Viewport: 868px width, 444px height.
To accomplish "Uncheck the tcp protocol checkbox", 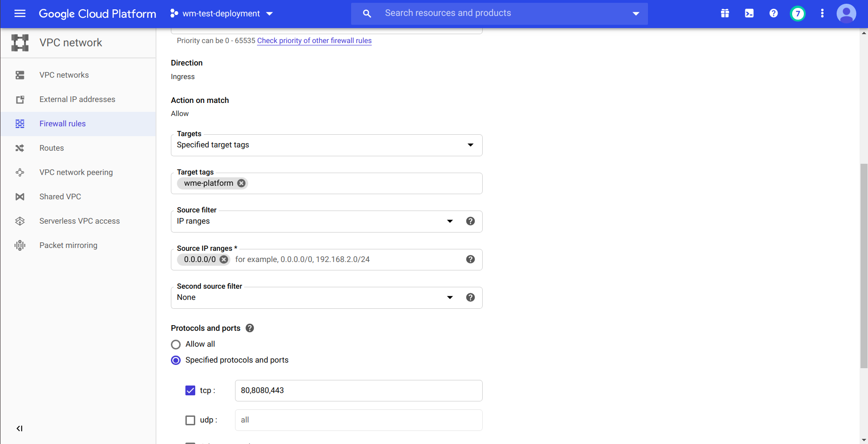I will 190,391.
